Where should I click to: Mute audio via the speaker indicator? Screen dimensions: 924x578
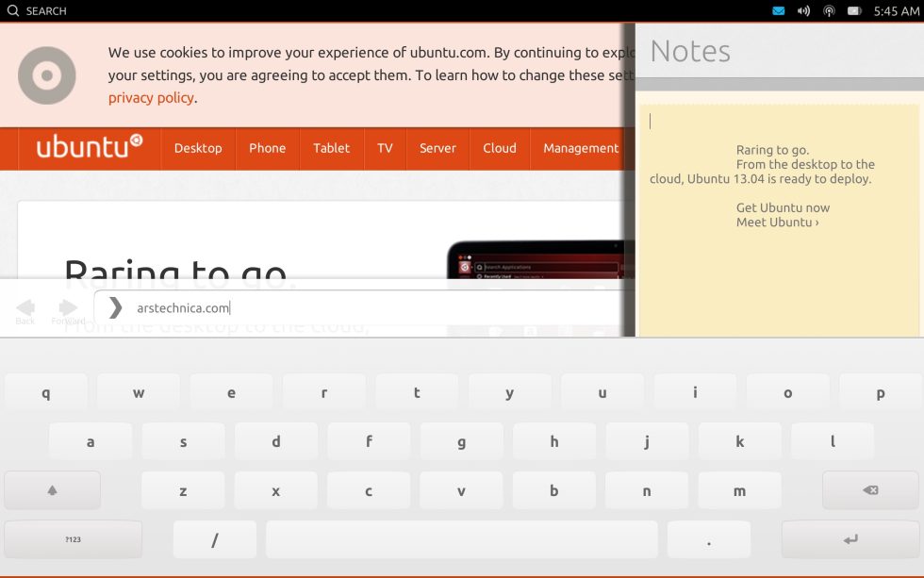(x=803, y=10)
